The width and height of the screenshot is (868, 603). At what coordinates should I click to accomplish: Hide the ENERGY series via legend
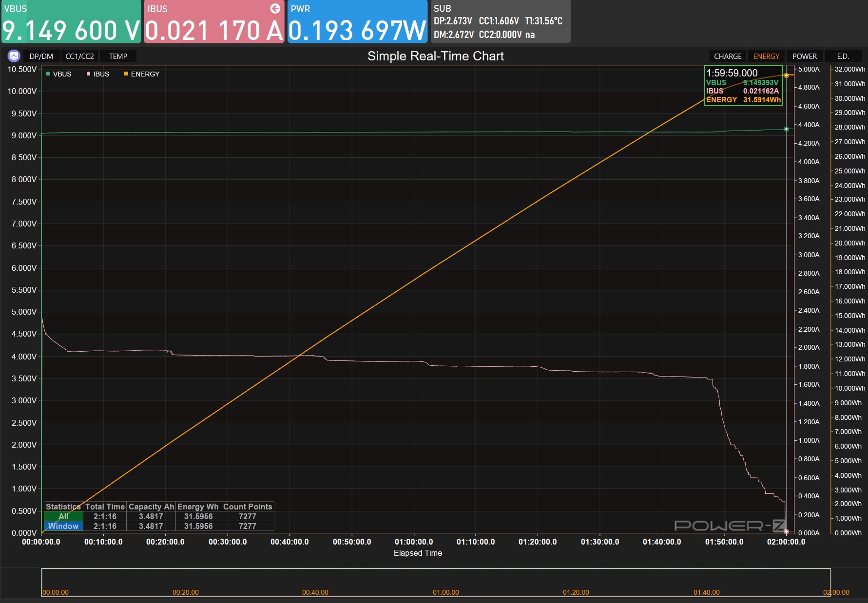click(142, 74)
